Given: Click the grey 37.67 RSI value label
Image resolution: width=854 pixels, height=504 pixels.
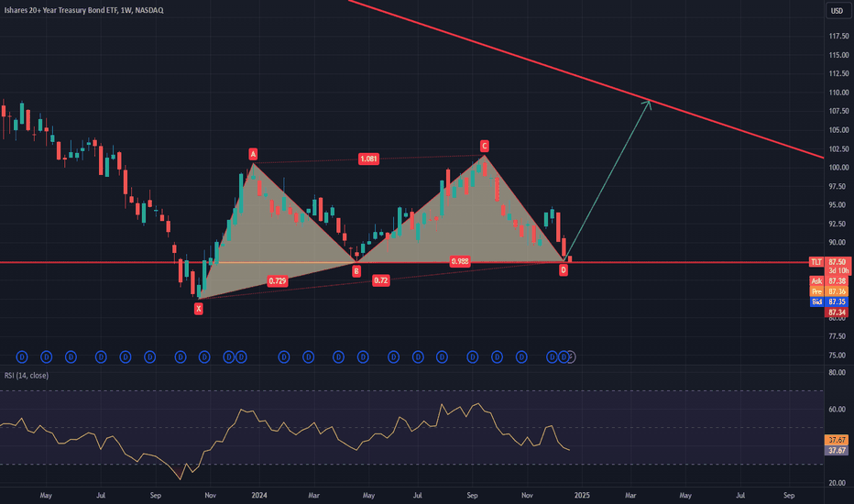Looking at the screenshot, I should coord(838,451).
